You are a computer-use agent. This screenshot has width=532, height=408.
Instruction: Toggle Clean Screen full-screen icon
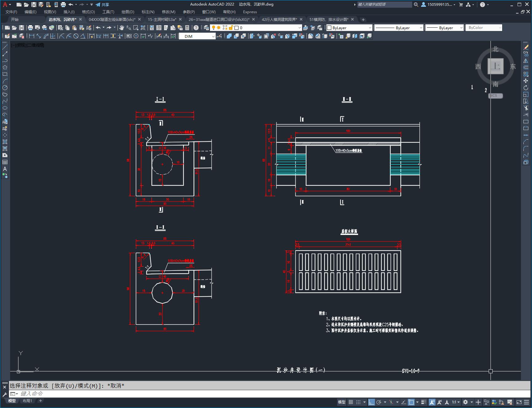point(519,402)
